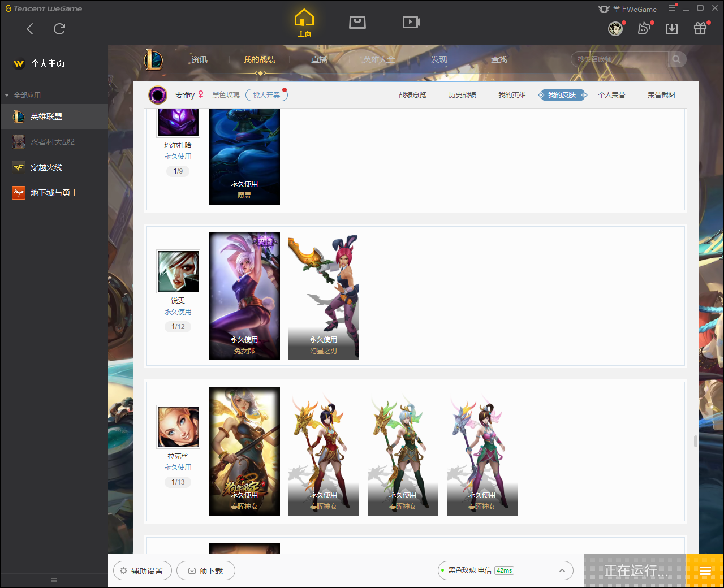
Task: Open the video/live icon in top bar
Action: point(411,22)
